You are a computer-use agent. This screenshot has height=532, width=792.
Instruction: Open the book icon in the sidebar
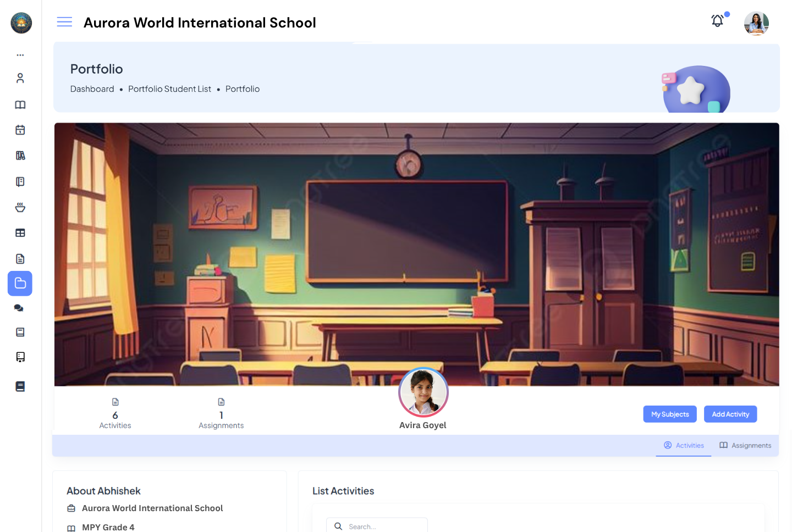click(x=20, y=104)
